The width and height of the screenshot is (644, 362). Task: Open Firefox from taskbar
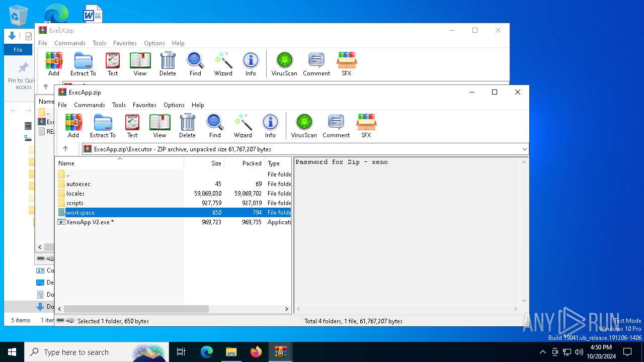point(256,352)
